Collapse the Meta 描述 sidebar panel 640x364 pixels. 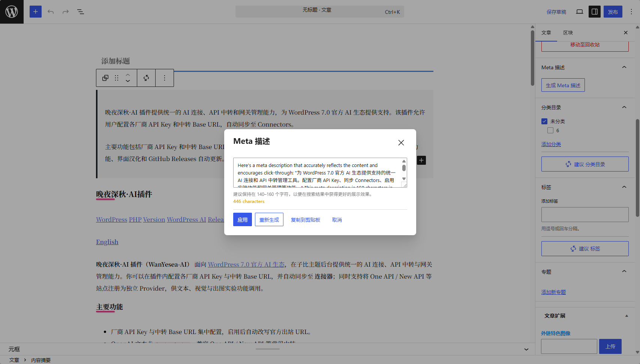[624, 67]
